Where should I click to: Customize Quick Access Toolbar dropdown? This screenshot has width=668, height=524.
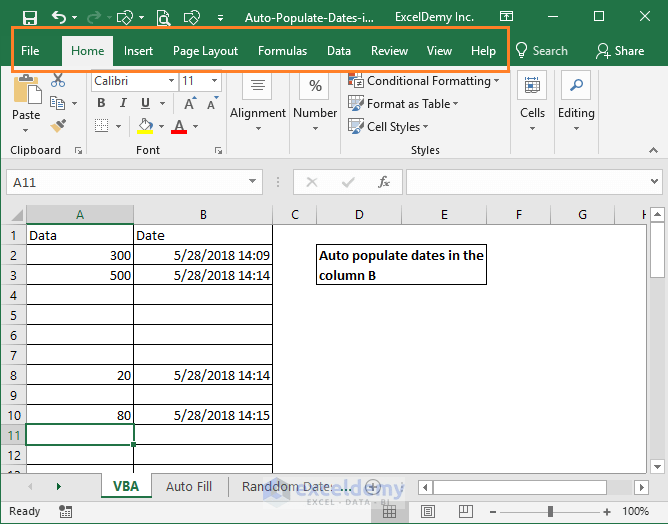220,18
